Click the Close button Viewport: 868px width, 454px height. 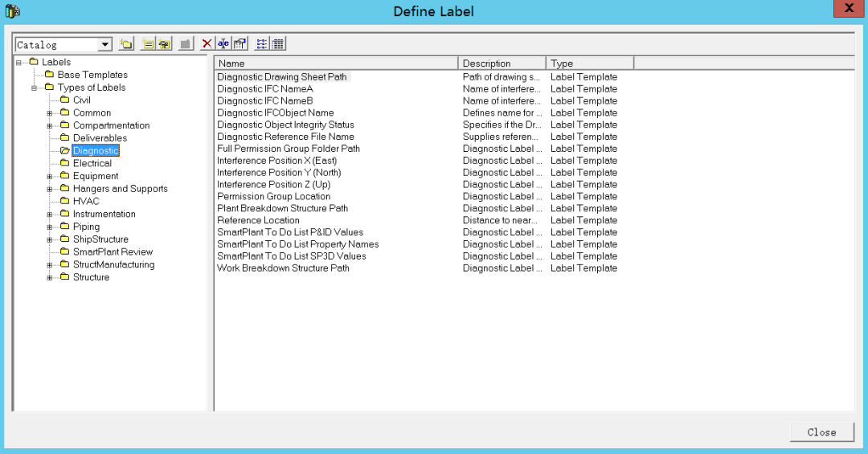point(822,432)
